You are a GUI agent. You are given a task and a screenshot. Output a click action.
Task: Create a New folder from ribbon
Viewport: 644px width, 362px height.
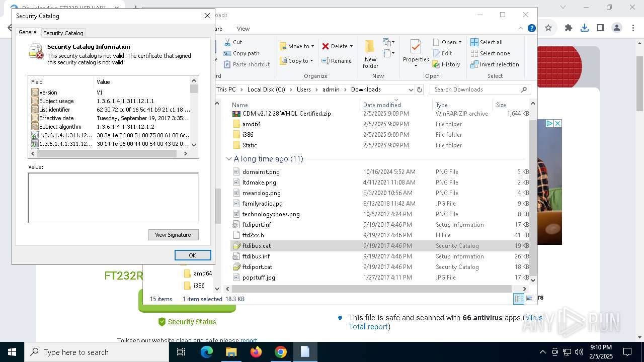370,54
